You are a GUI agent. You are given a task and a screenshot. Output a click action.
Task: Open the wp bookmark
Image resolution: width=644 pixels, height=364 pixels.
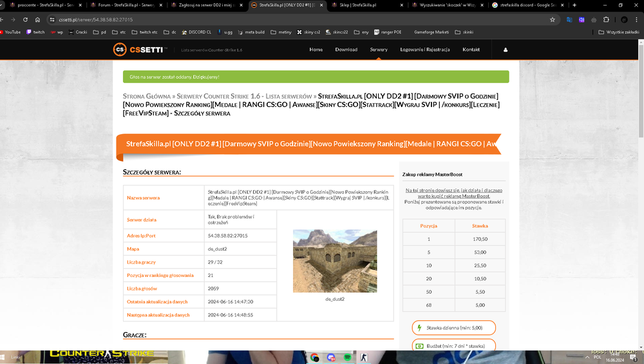tap(57, 32)
